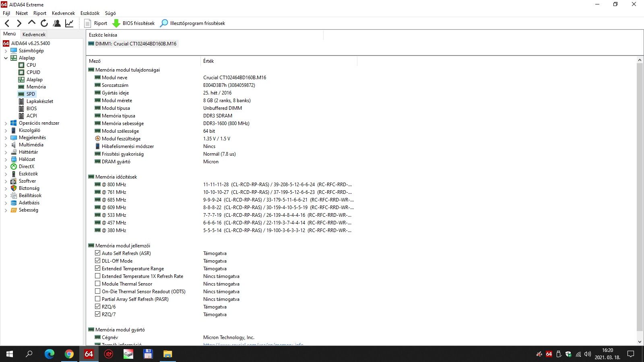Open Google Chrome from taskbar
This screenshot has height=362, width=644.
(x=69, y=354)
